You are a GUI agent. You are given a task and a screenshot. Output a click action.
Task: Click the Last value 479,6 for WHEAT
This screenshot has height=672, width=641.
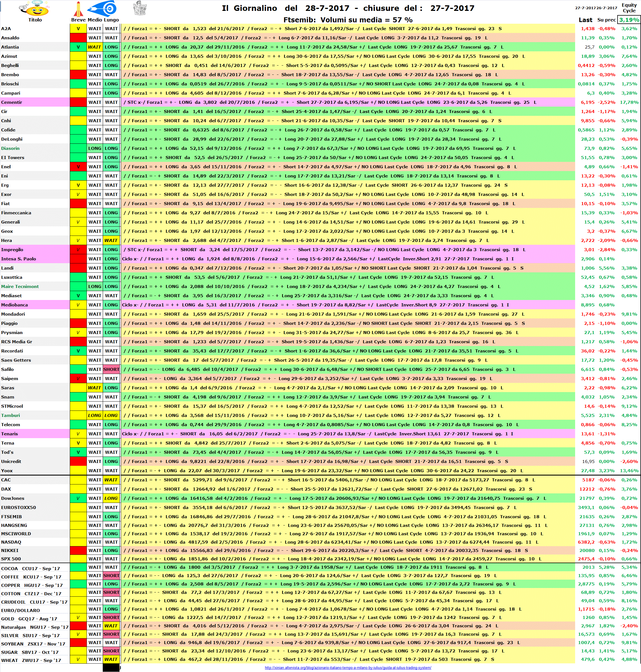tap(588, 659)
